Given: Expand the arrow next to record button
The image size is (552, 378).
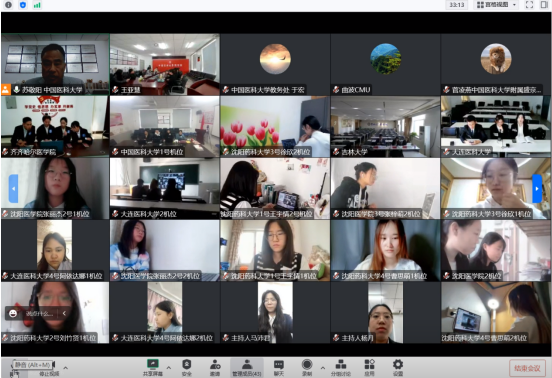Looking at the screenshot, I should point(323,368).
